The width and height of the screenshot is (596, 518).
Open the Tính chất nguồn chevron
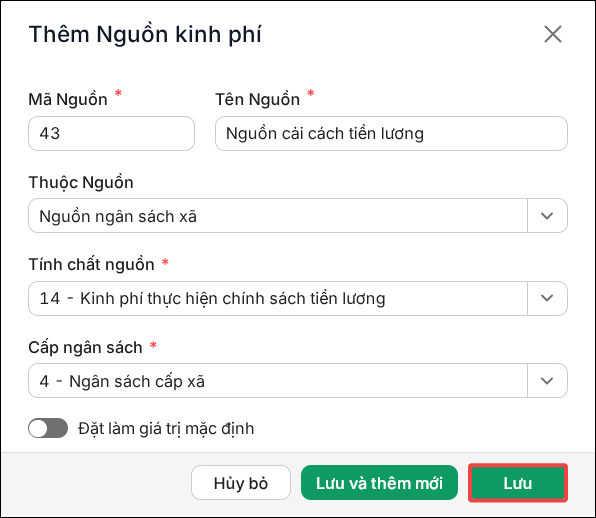point(547,298)
